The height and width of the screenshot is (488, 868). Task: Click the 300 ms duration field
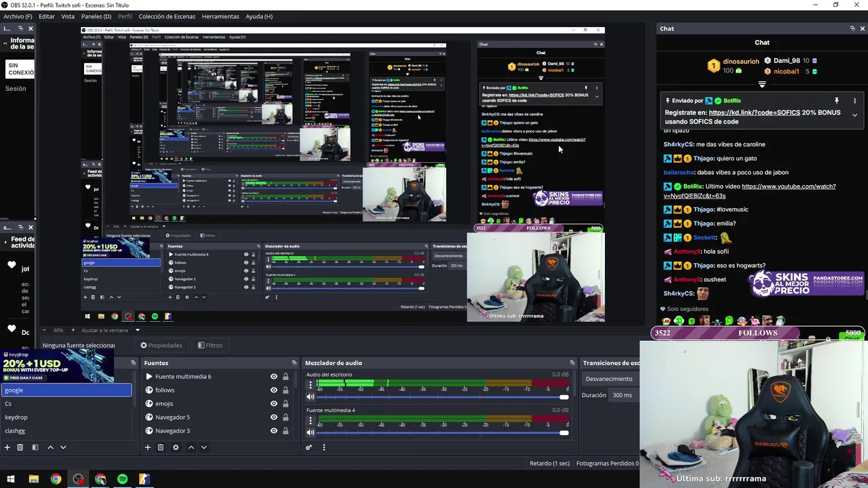(x=625, y=395)
